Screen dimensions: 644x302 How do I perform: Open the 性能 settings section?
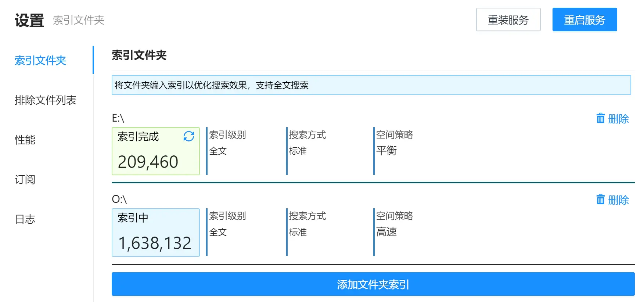coord(25,140)
